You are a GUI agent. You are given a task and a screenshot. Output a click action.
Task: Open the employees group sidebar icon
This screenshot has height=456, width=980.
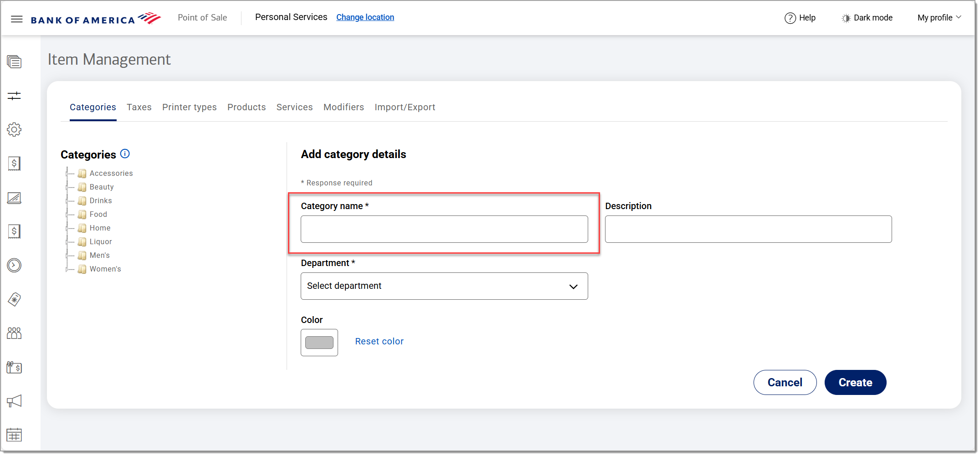(14, 333)
